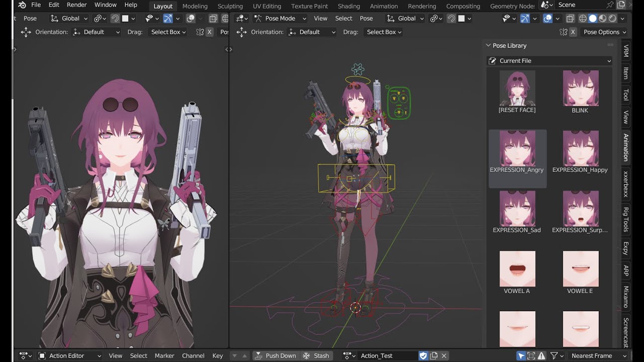Click the Blender logo icon

pyautogui.click(x=22, y=5)
